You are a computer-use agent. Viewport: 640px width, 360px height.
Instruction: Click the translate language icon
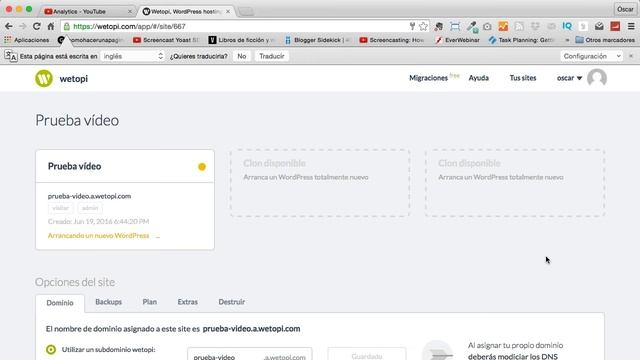tap(11, 56)
